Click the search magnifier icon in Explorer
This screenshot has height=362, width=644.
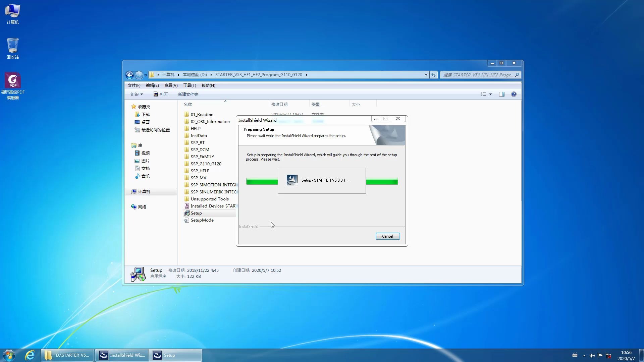[x=517, y=75]
